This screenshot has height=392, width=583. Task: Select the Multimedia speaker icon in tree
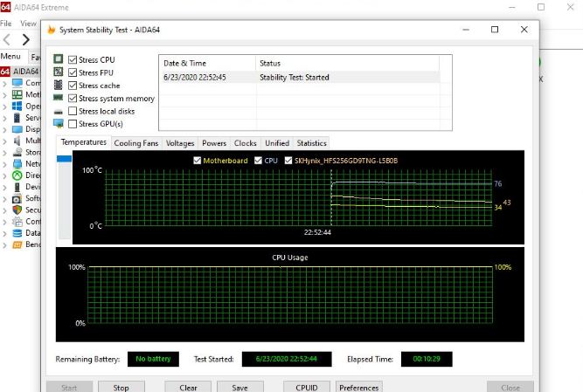tap(17, 141)
